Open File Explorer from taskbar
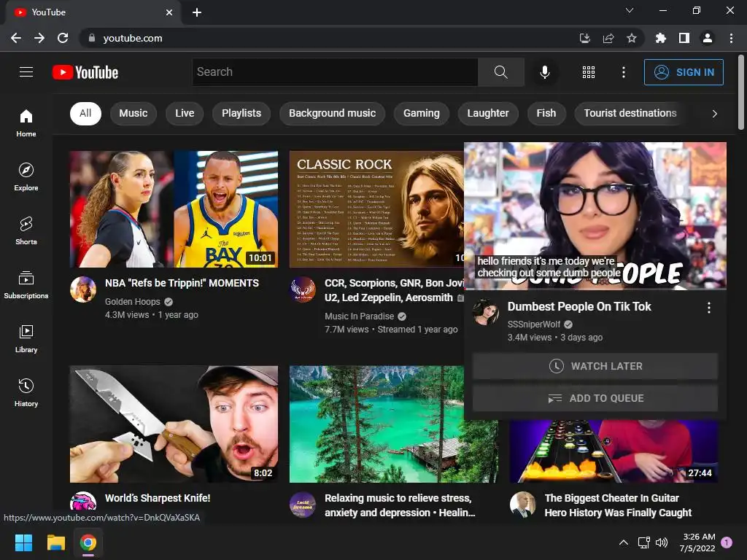The height and width of the screenshot is (560, 747). pyautogui.click(x=55, y=542)
